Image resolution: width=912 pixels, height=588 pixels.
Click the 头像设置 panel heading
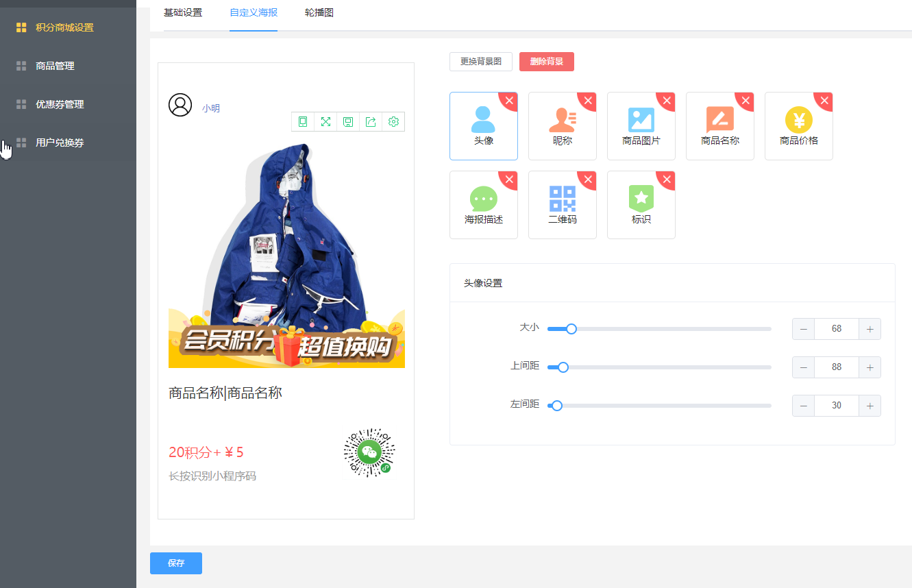point(483,283)
